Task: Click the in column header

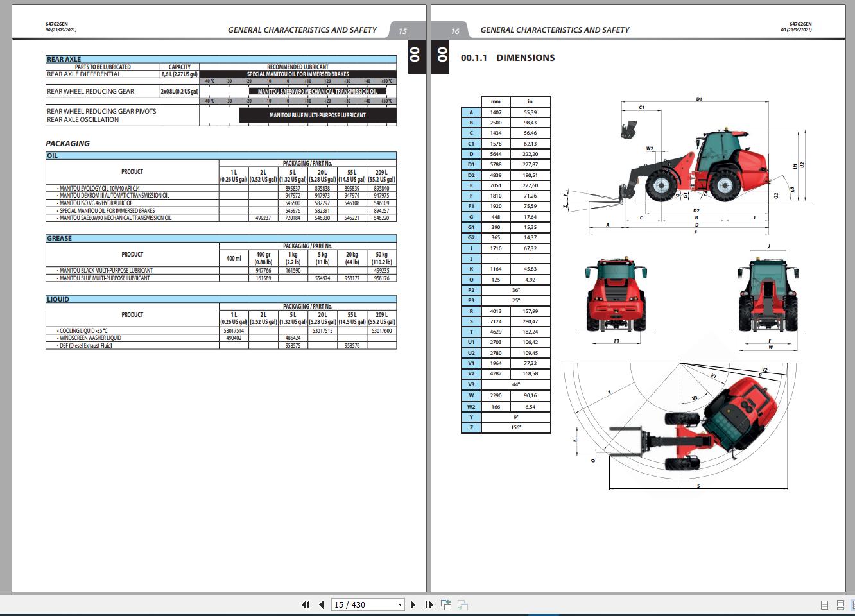Action: click(x=530, y=101)
